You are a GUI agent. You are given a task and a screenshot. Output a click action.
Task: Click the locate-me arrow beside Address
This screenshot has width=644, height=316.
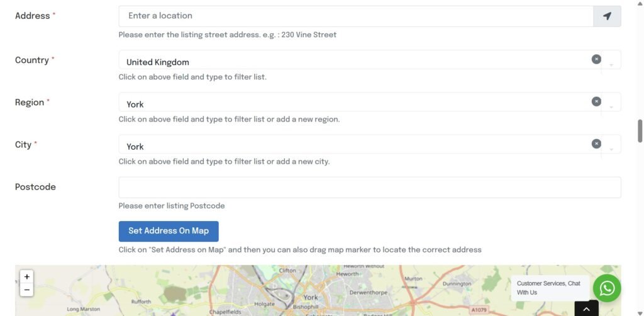pyautogui.click(x=607, y=16)
